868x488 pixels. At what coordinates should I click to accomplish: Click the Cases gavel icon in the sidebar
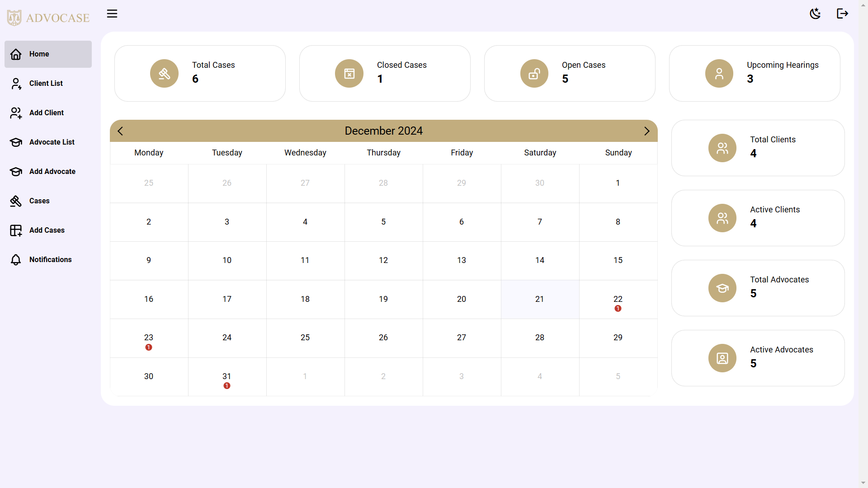click(16, 201)
